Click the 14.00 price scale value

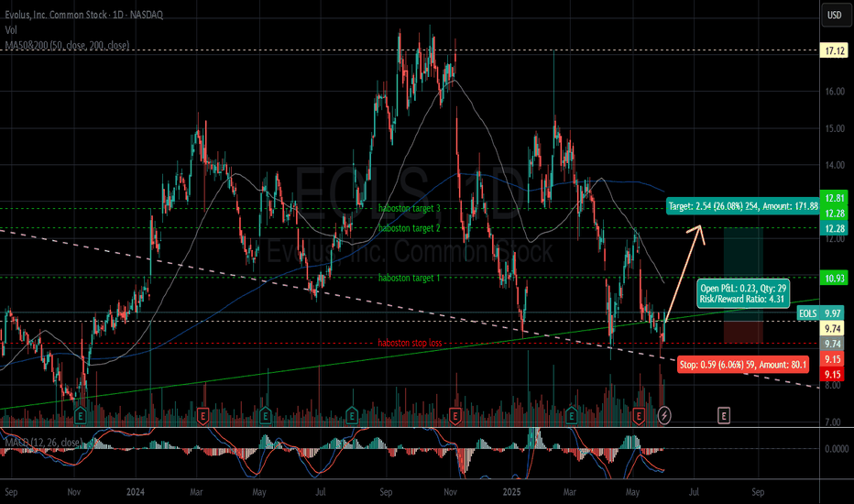[x=835, y=165]
